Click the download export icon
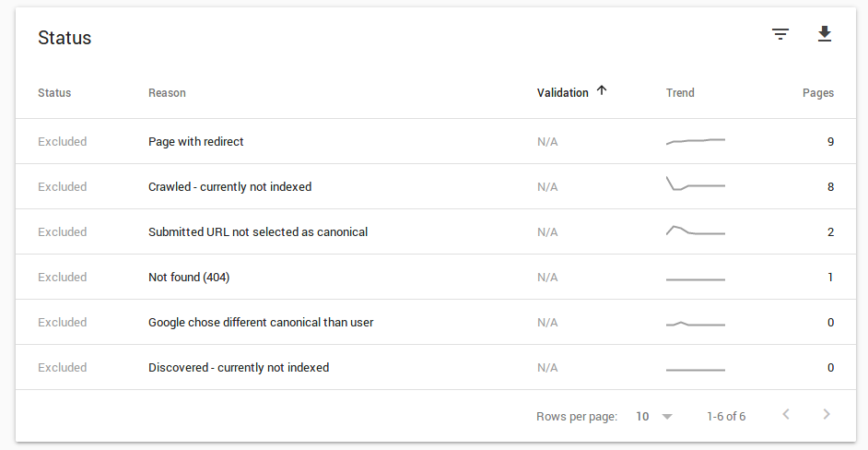868x450 pixels. [825, 35]
